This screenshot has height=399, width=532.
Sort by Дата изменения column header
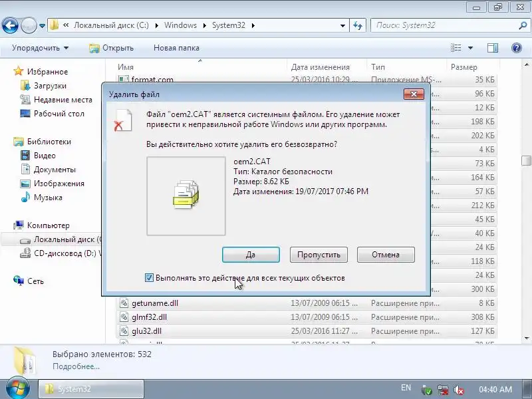point(321,67)
